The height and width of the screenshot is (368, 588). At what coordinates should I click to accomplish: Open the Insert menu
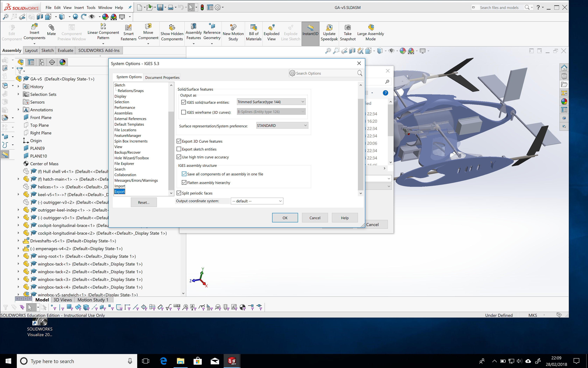[79, 8]
